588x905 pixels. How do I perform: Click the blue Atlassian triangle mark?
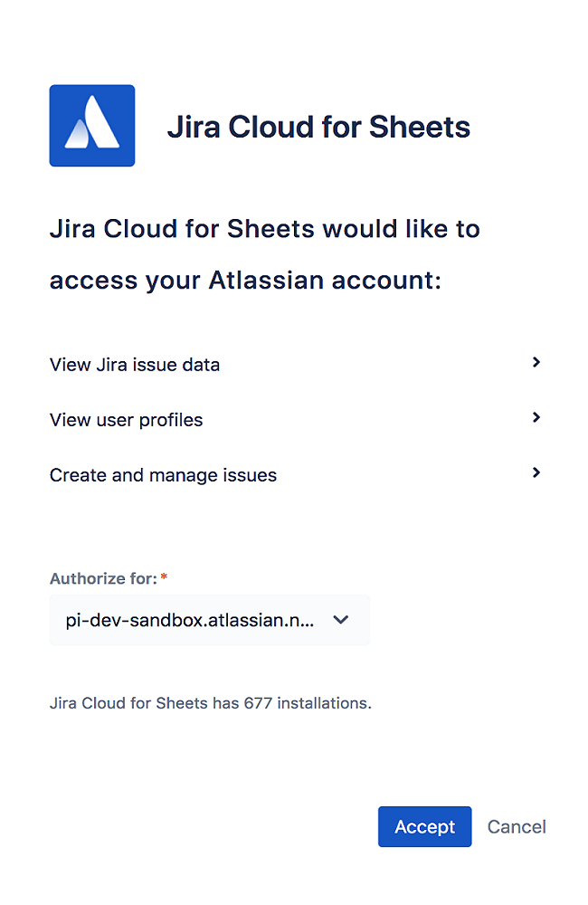(x=91, y=125)
